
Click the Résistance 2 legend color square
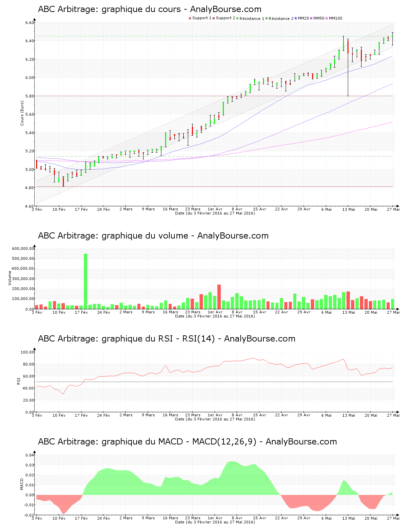point(266,18)
